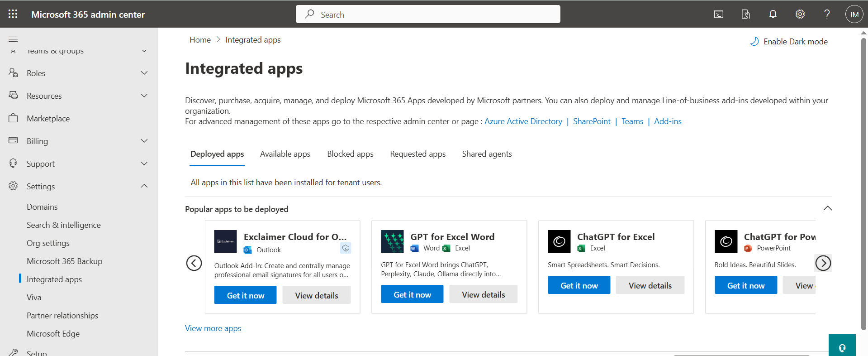Open Azure Active Directory link
Screen dimensions: 868x356
(x=523, y=121)
